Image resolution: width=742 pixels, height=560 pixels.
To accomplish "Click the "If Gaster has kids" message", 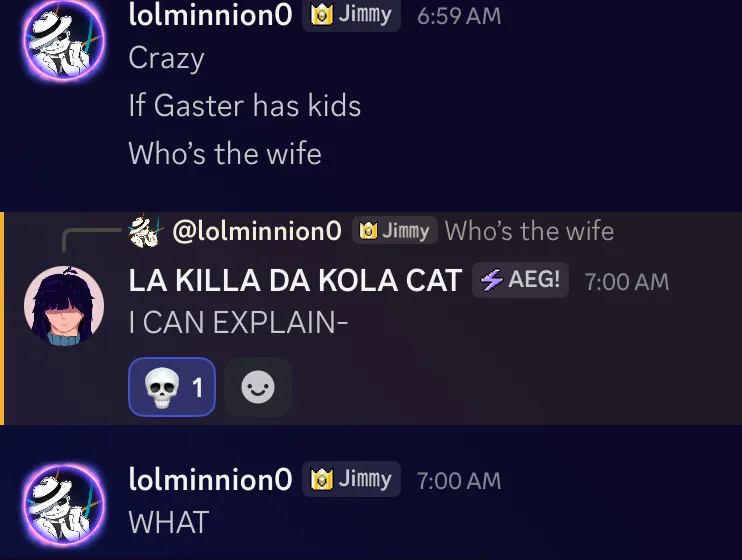I will pyautogui.click(x=244, y=106).
